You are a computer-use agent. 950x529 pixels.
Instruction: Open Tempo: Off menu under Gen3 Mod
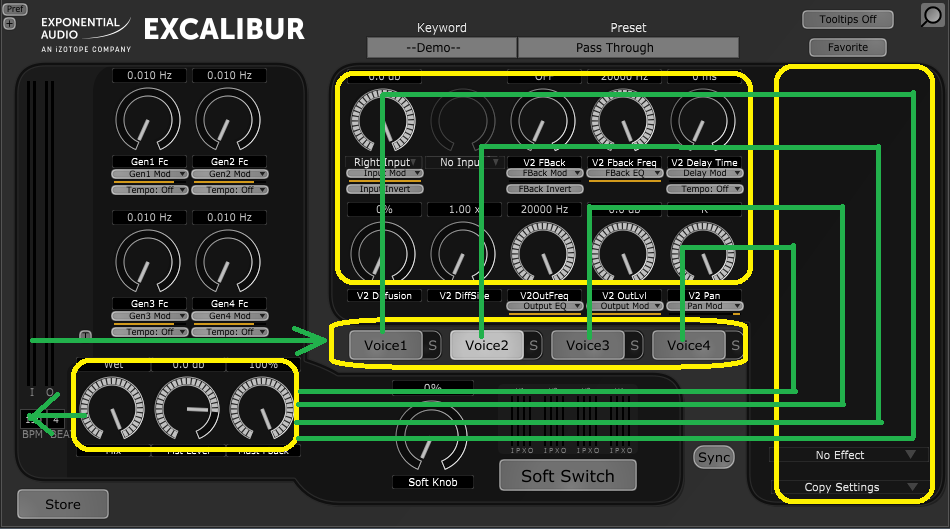tap(150, 331)
